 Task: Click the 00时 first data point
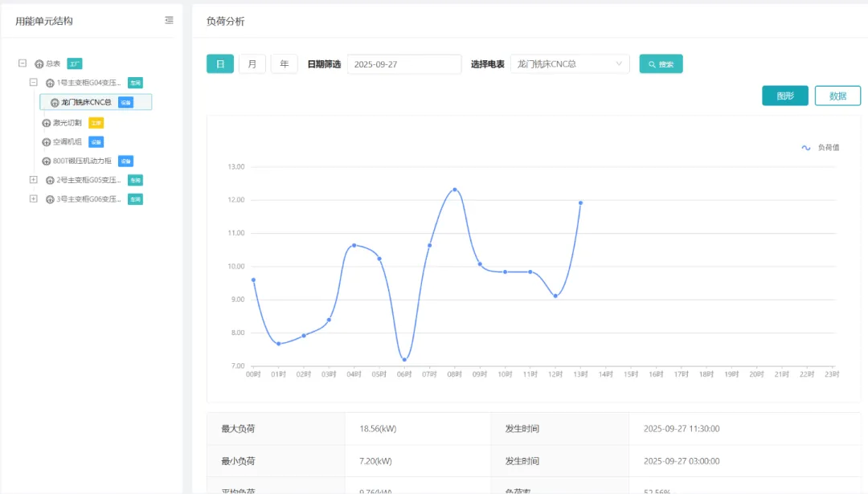pyautogui.click(x=253, y=280)
